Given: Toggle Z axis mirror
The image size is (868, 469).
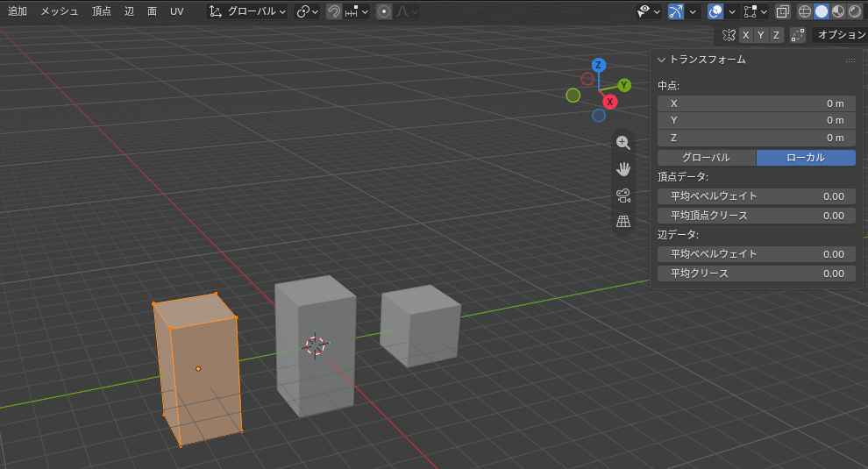Looking at the screenshot, I should click(x=776, y=35).
